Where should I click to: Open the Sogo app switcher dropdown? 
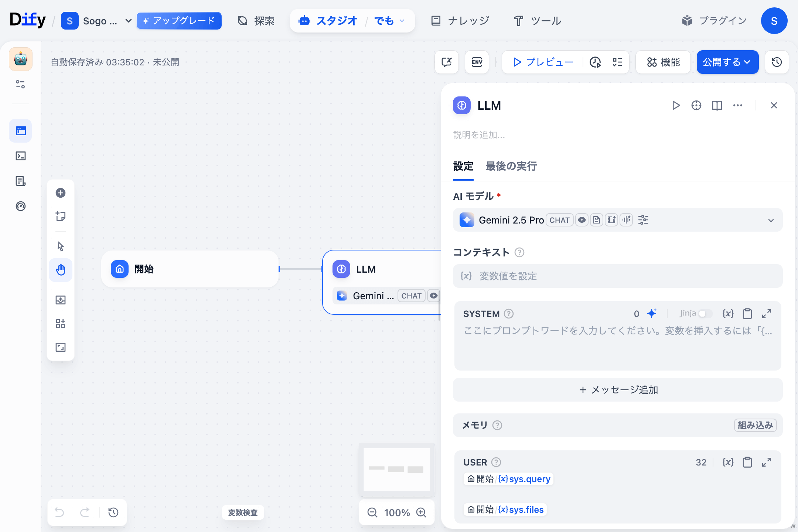tap(128, 21)
